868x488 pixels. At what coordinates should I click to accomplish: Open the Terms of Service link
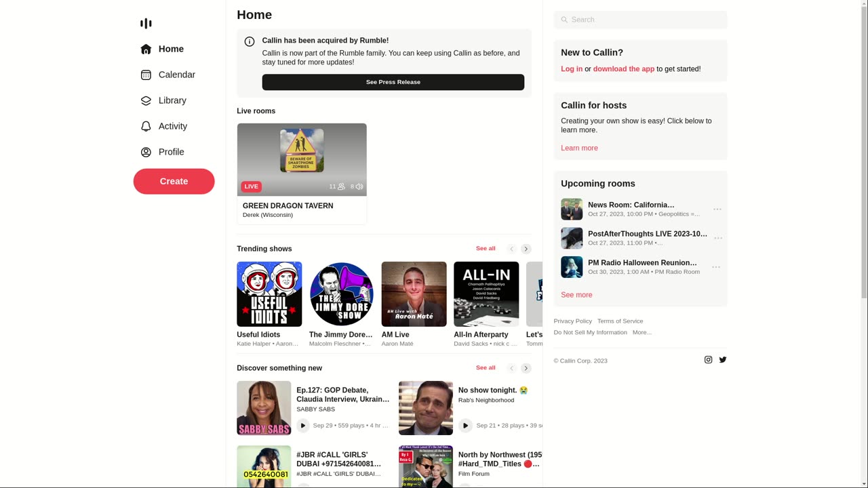pos(620,321)
